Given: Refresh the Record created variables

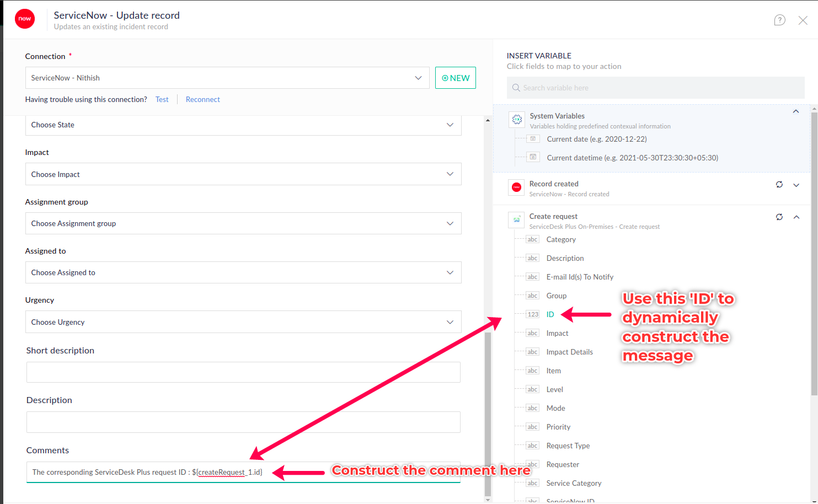Looking at the screenshot, I should pyautogui.click(x=779, y=185).
